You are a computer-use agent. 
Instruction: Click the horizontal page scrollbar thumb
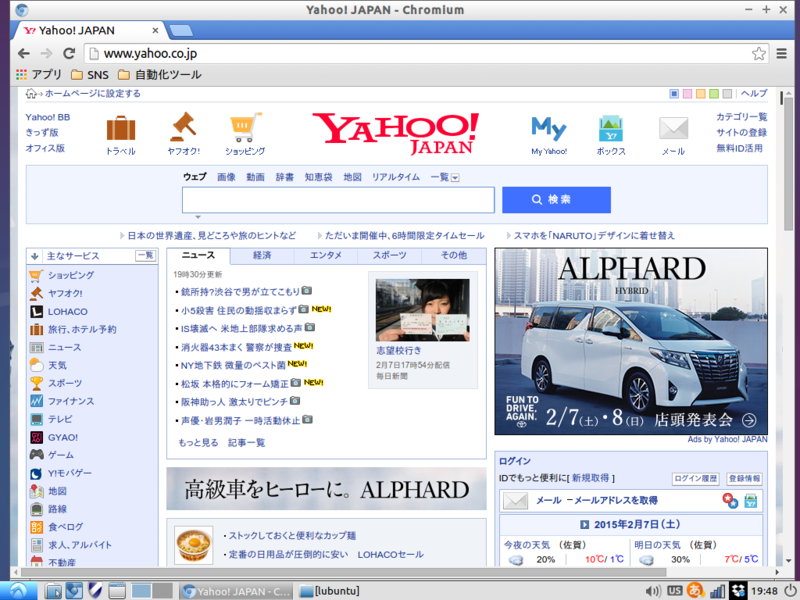pos(343,572)
